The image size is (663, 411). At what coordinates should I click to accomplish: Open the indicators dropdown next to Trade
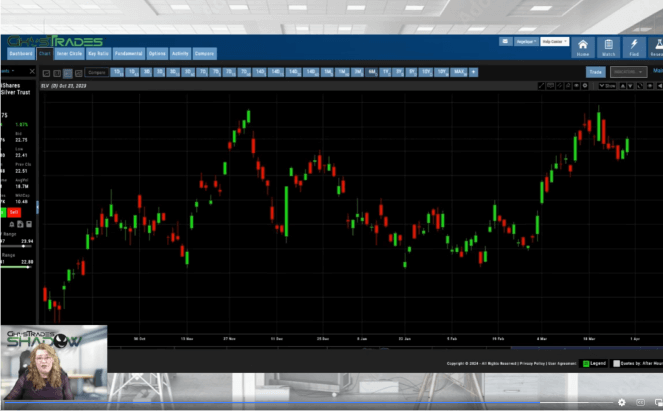(627, 72)
